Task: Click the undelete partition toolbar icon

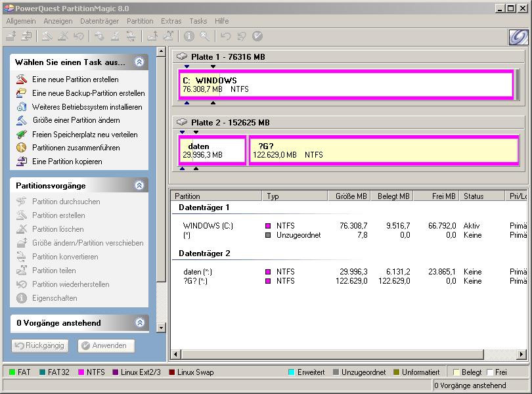Action: [79, 36]
